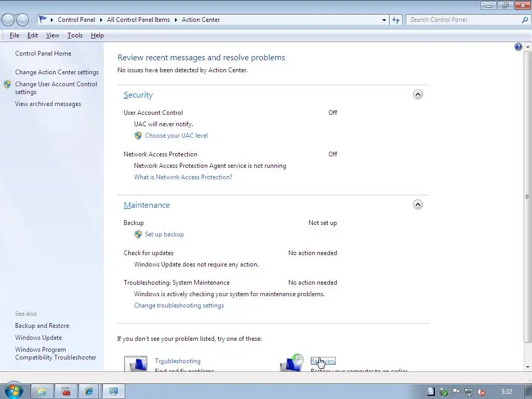This screenshot has height=399, width=532.
Task: Click the Troubleshooting monitor icon
Action: click(x=136, y=363)
